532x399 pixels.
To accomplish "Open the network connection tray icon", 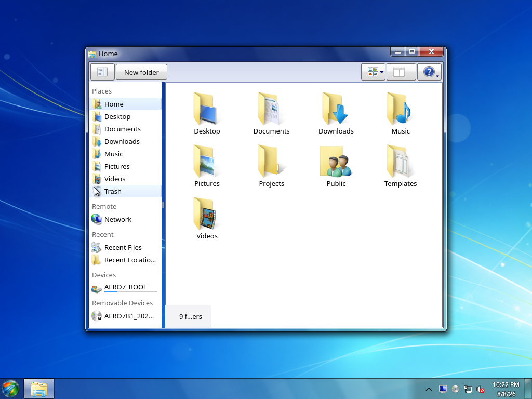I will 468,389.
